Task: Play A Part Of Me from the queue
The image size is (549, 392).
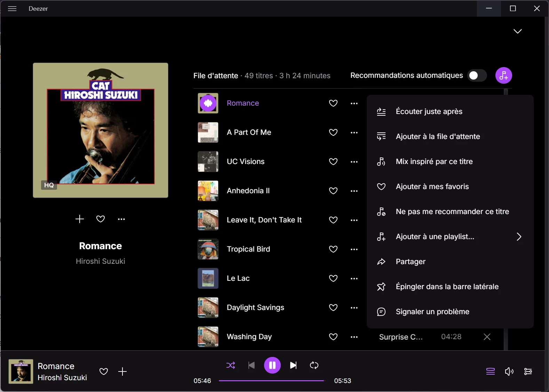Action: pyautogui.click(x=249, y=132)
